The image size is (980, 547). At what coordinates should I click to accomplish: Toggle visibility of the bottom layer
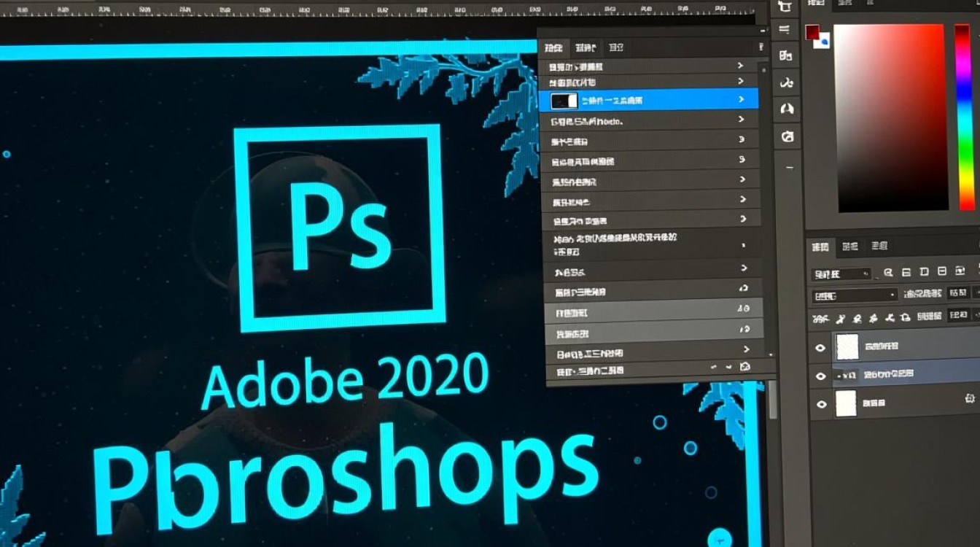pos(821,403)
